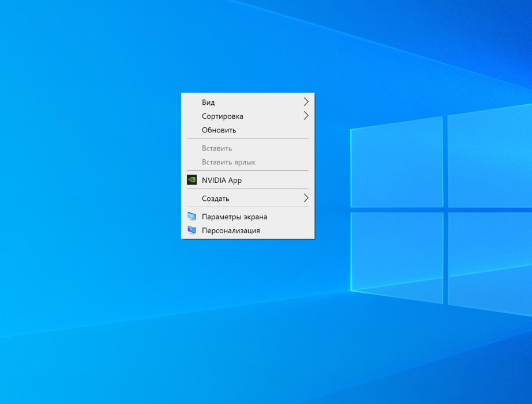Open the Вид menu entry

coord(208,102)
